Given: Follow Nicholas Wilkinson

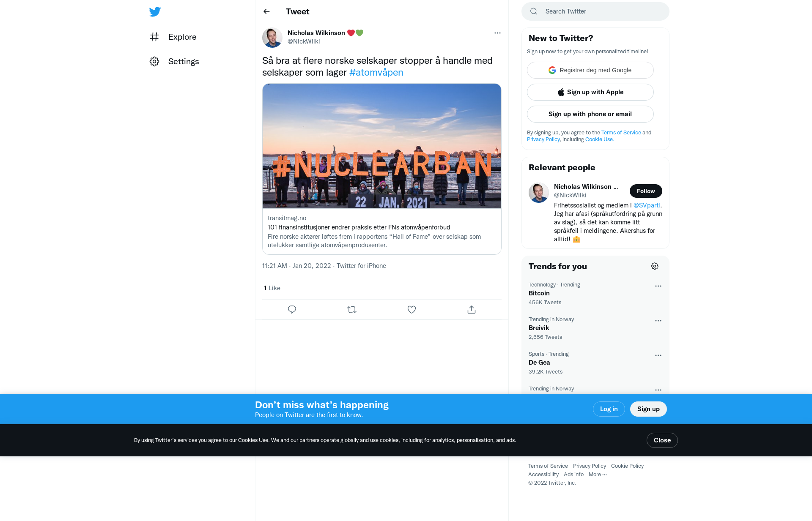Looking at the screenshot, I should click(646, 191).
